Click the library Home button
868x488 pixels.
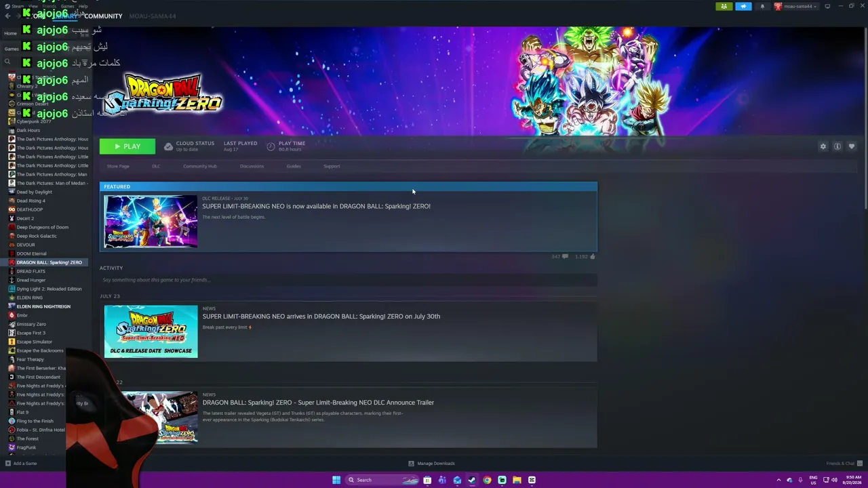pyautogui.click(x=11, y=33)
